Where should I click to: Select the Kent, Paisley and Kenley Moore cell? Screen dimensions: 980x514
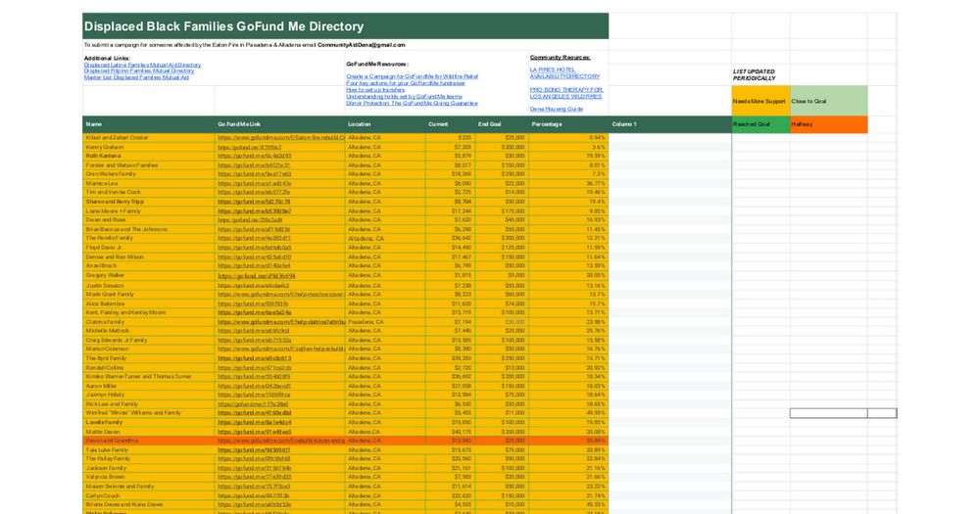pyautogui.click(x=149, y=312)
